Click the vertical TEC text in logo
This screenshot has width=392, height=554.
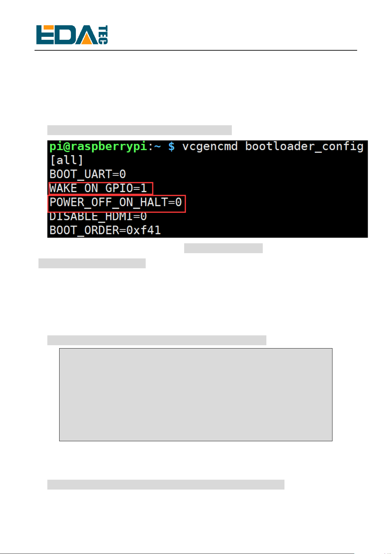click(x=103, y=35)
